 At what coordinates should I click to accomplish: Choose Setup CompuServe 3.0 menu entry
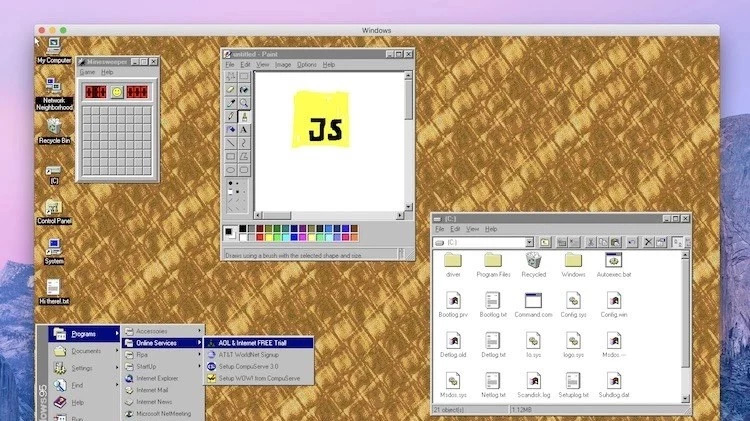click(x=259, y=366)
